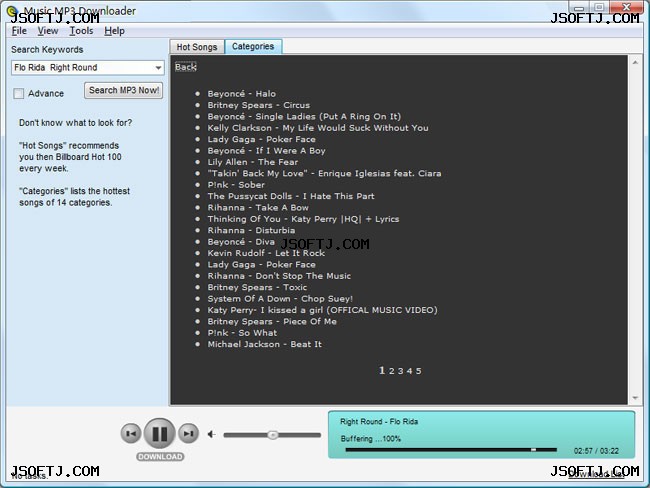Screen dimensions: 650x488
Task: Choose Kelly Clarkson - My Life Would Suck
Action: 318,128
